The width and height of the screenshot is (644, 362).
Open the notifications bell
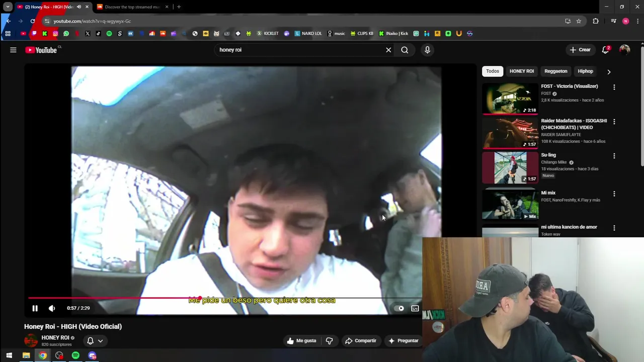pos(606,50)
